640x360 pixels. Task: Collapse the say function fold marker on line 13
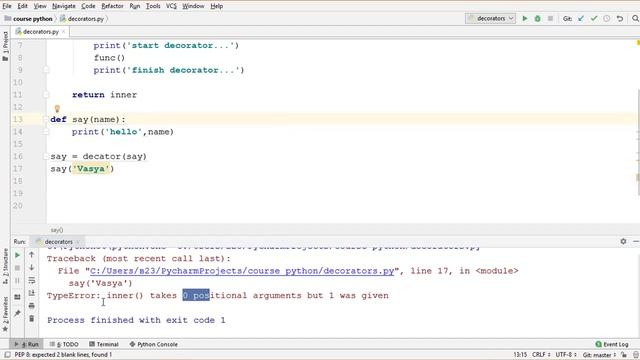[x=46, y=119]
